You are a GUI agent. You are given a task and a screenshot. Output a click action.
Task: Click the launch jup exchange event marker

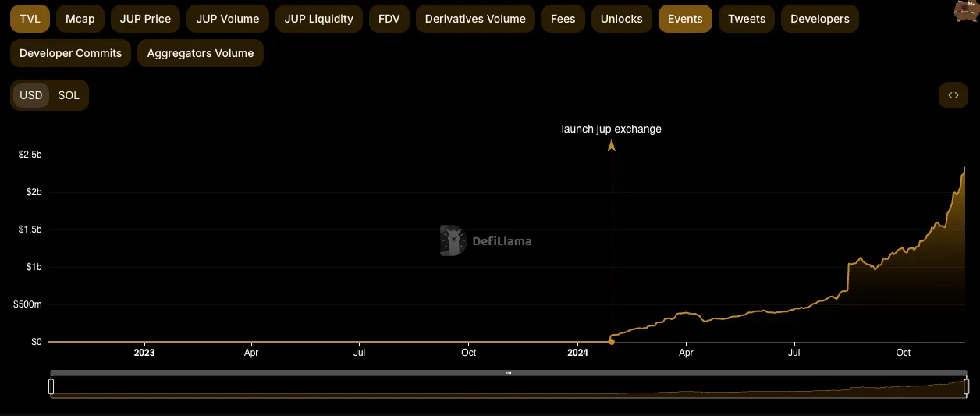(612, 145)
